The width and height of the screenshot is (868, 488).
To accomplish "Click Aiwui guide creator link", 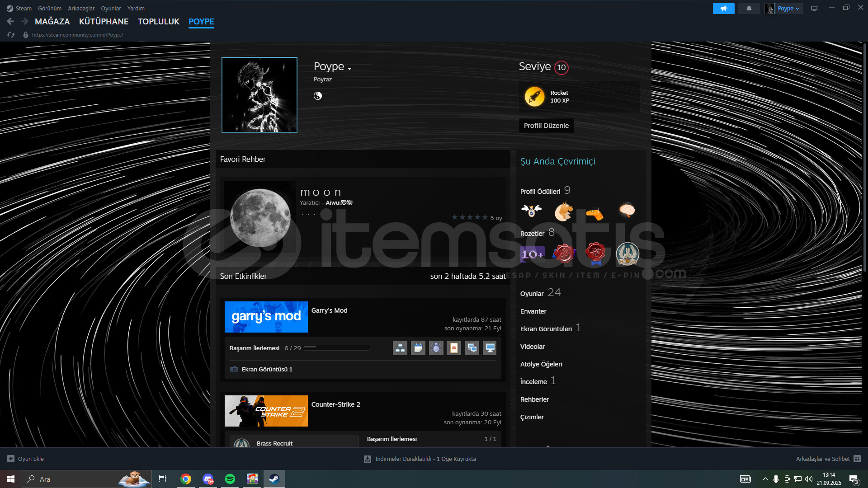I will click(339, 203).
